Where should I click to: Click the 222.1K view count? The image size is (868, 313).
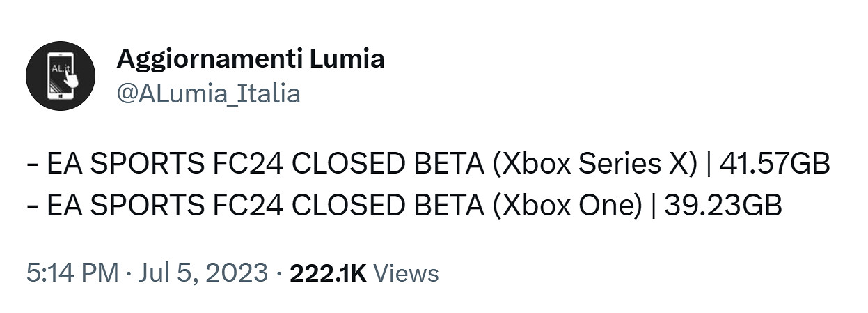click(x=328, y=273)
